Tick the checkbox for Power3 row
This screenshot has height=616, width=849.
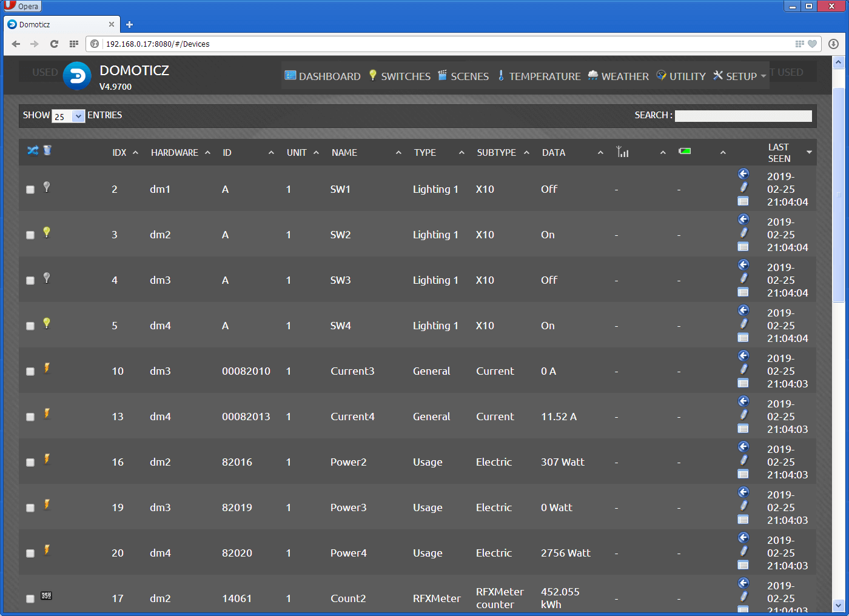click(30, 508)
